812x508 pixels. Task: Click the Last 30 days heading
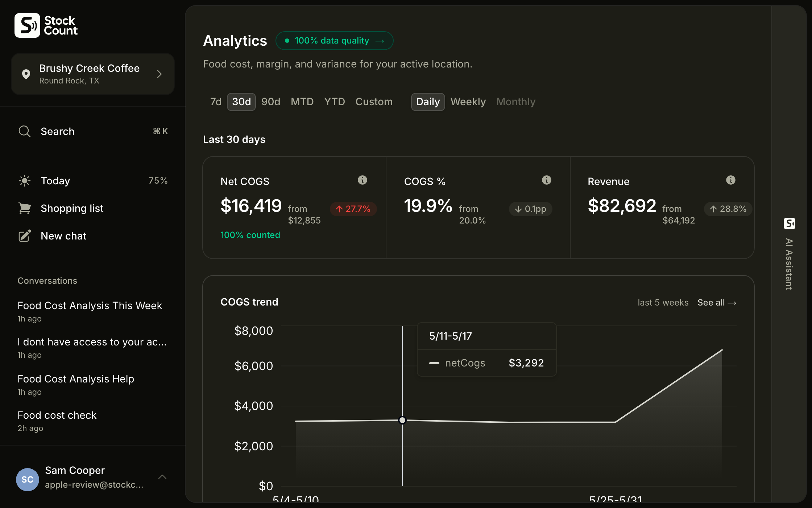point(234,140)
